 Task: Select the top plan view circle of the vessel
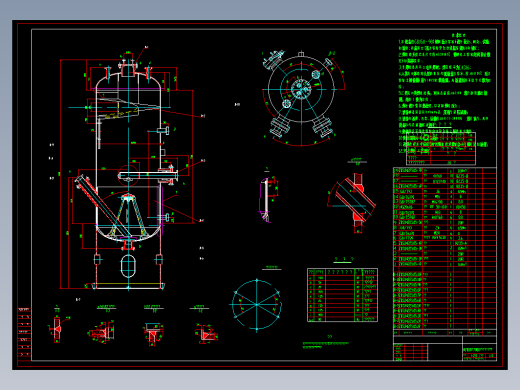[301, 89]
